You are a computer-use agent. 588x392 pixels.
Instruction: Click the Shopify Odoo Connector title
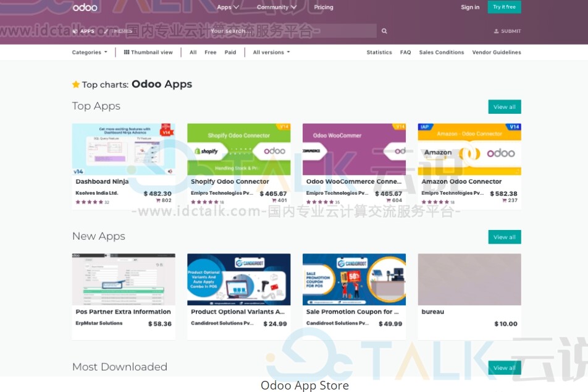click(230, 181)
